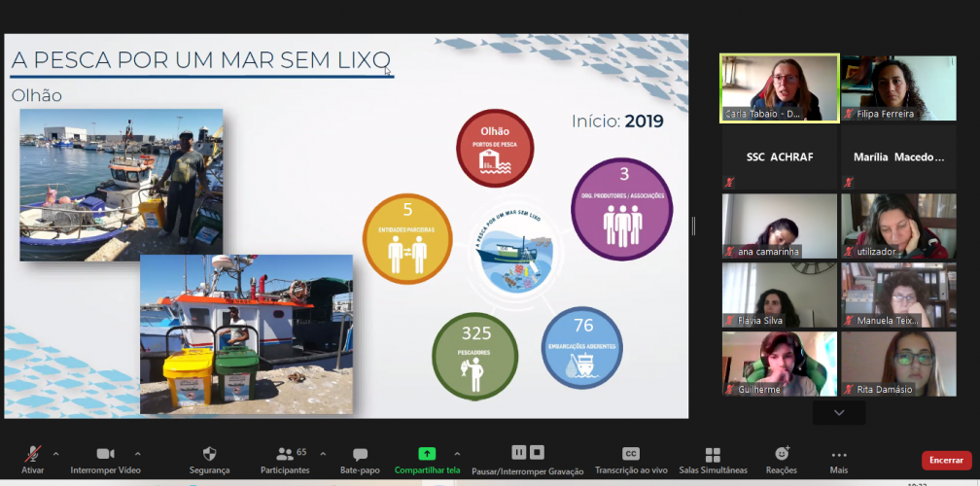Click the yellow 5 Entidades Parceiras circle
This screenshot has width=980, height=486.
[x=407, y=239]
